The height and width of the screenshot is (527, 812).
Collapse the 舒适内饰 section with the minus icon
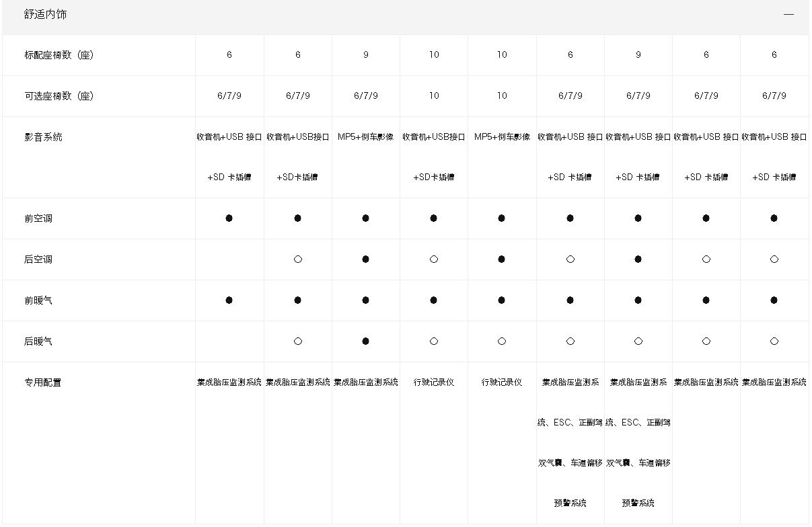tap(788, 14)
